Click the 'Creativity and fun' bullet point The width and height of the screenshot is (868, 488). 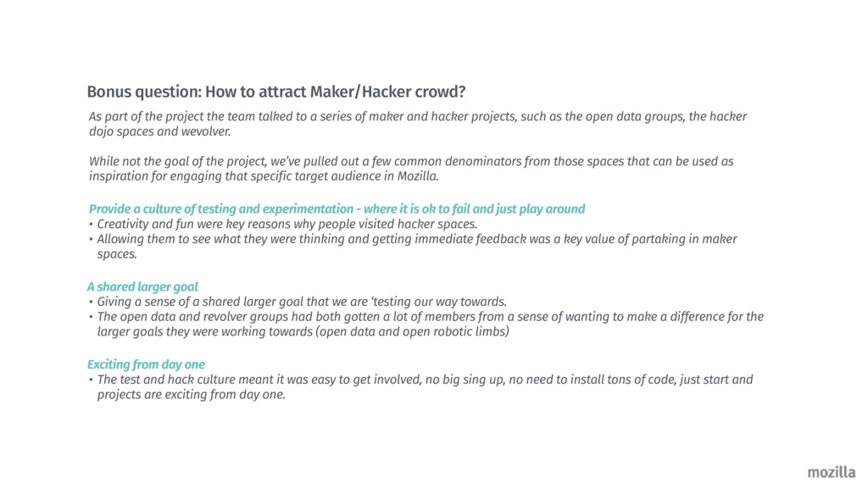[x=283, y=224]
